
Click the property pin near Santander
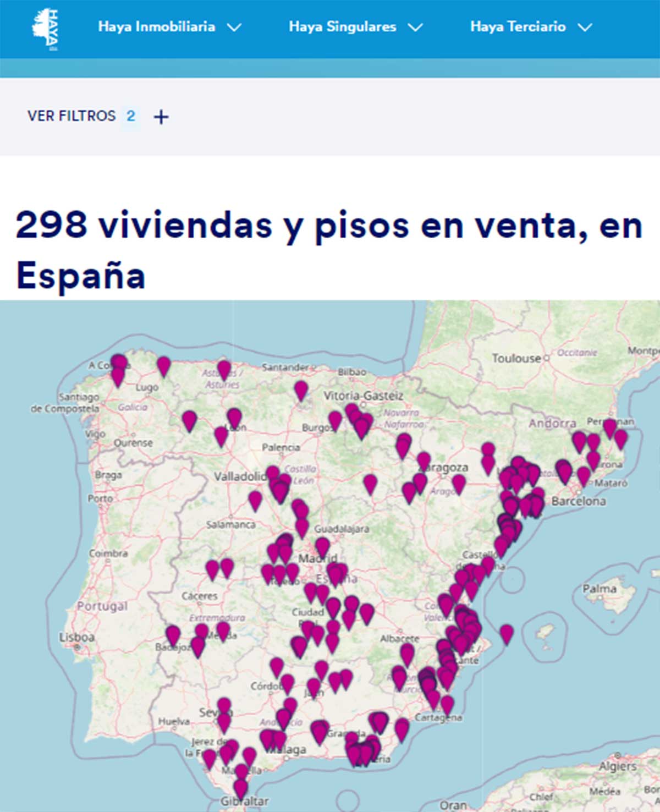(300, 391)
